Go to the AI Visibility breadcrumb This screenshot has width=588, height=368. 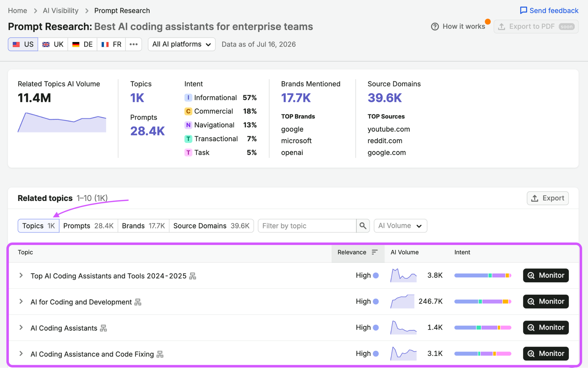[61, 11]
